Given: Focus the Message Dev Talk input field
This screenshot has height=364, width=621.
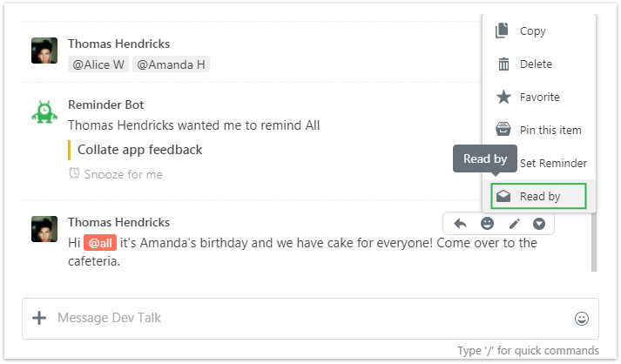Looking at the screenshot, I should point(310,319).
